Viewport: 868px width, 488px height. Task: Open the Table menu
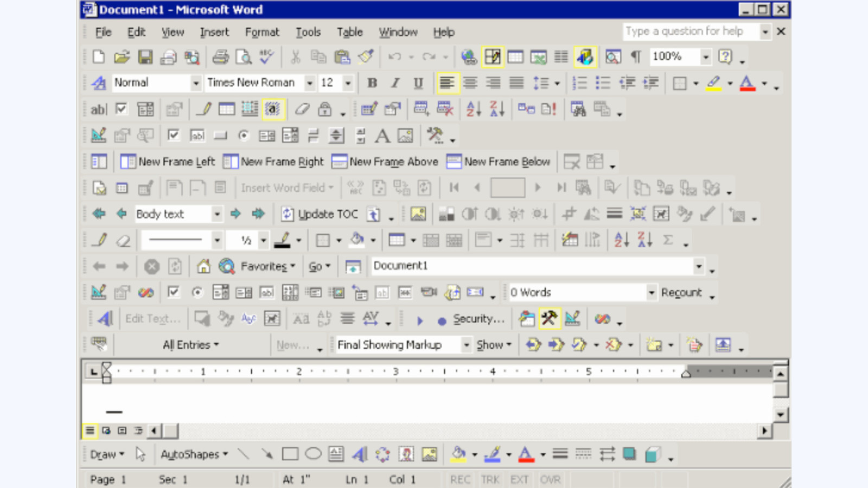[349, 32]
